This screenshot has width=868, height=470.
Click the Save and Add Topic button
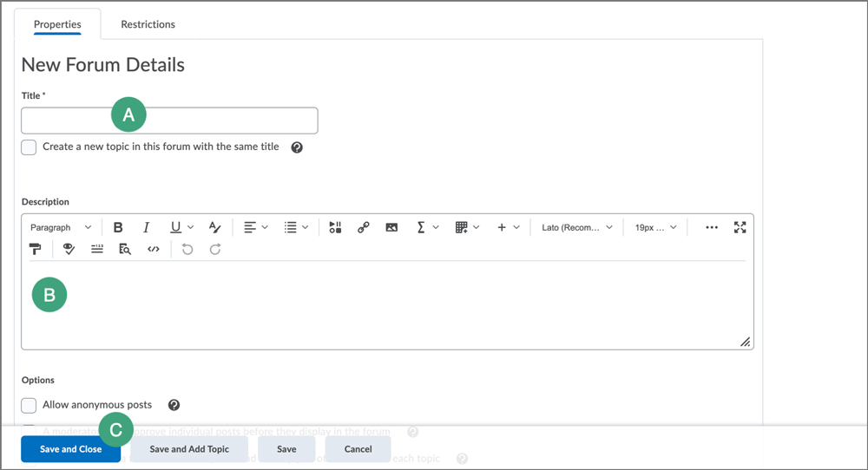click(189, 449)
